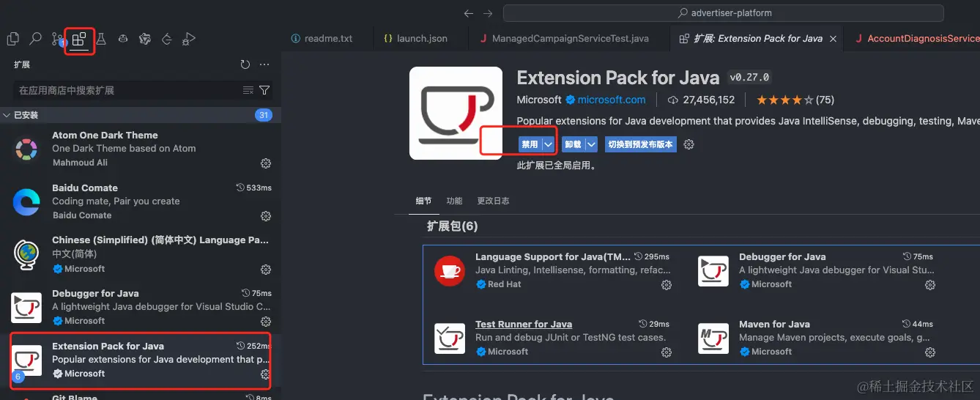Select Chinese (Simplified) Language Pack entry
This screenshot has width=980, height=400.
pos(141,254)
